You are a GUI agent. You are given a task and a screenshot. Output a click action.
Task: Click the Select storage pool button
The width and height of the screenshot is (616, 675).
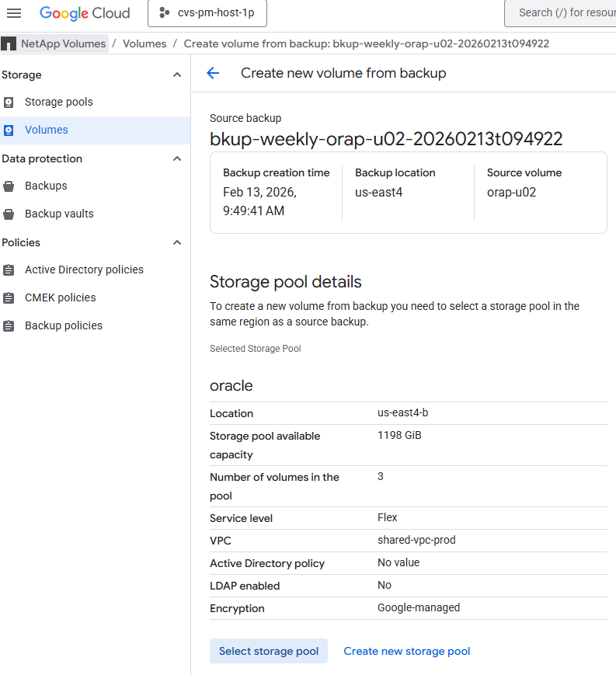coord(268,651)
